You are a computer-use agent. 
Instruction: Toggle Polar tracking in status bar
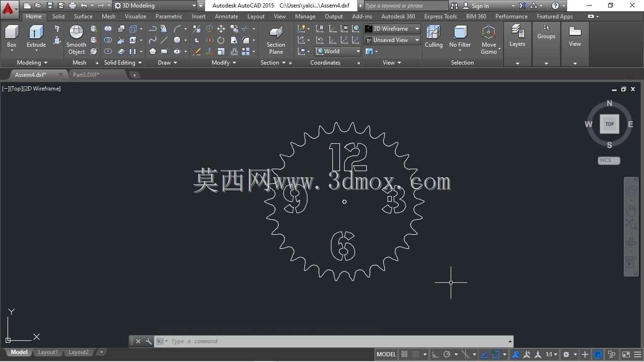447,354
